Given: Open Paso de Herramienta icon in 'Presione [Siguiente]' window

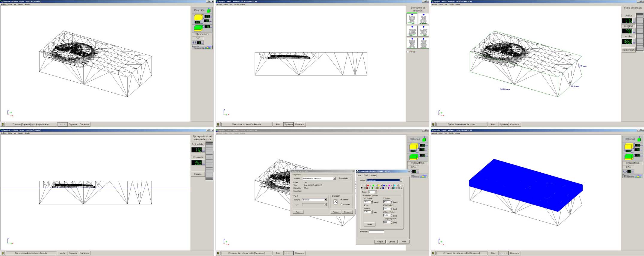Looking at the screenshot, I should click(208, 47).
